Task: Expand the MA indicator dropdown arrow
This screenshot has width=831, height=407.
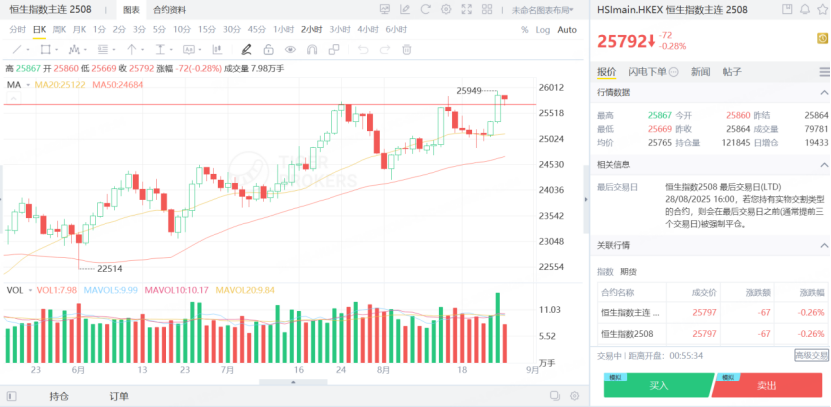Action: coord(28,85)
